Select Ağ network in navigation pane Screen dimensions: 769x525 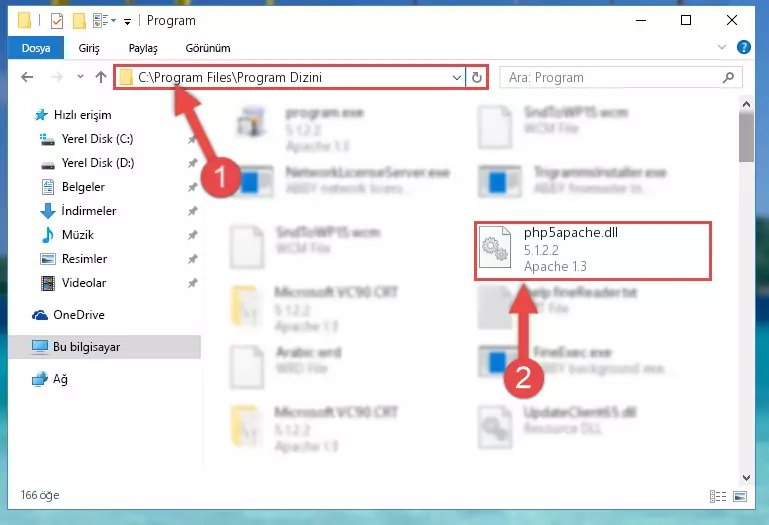pos(50,379)
